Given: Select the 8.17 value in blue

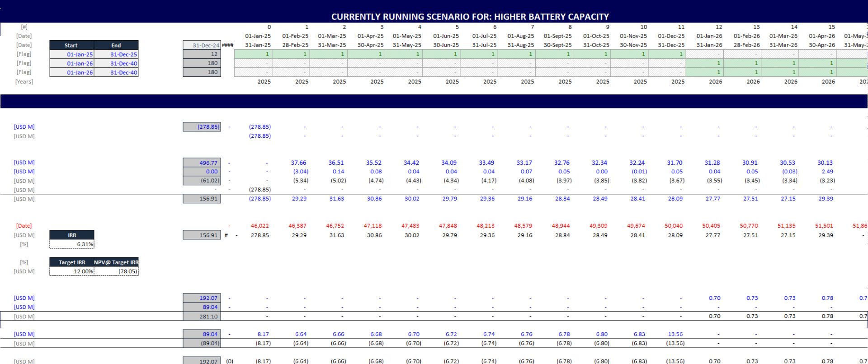Looking at the screenshot, I should [x=263, y=334].
